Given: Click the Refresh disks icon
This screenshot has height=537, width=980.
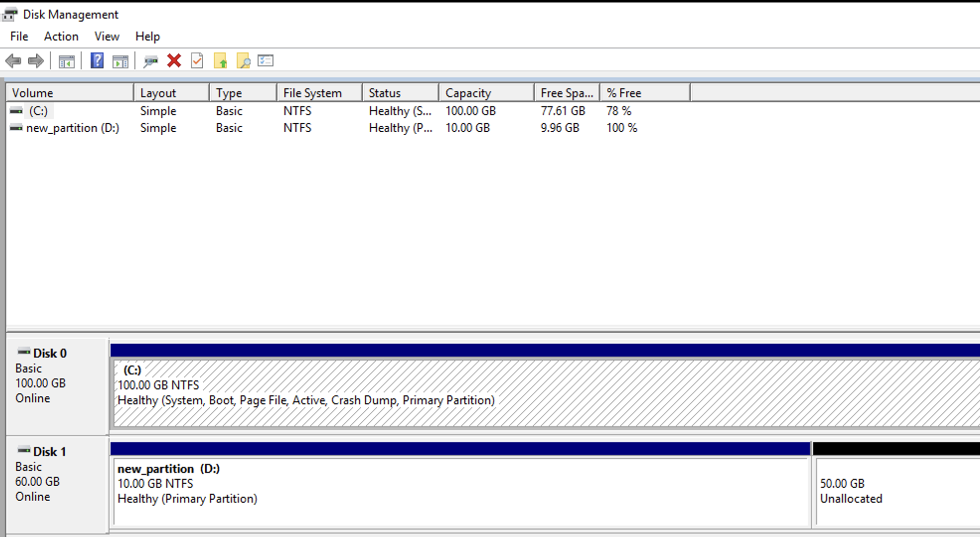Looking at the screenshot, I should [x=151, y=61].
